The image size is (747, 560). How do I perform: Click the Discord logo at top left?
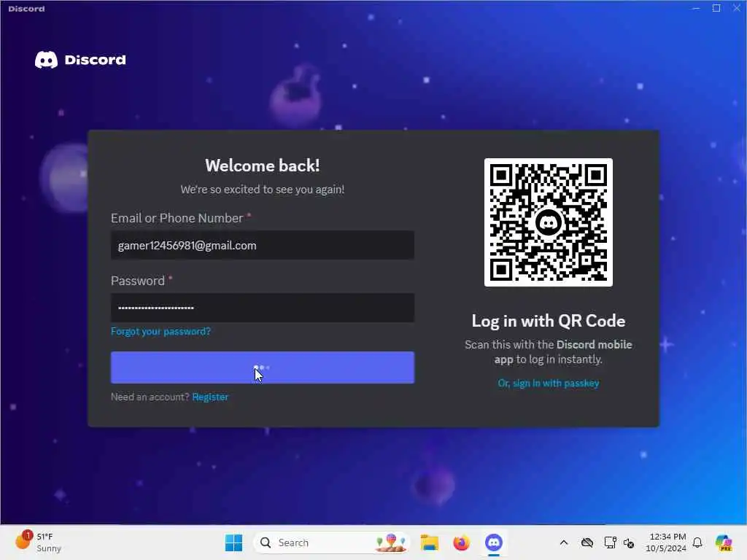pyautogui.click(x=80, y=60)
